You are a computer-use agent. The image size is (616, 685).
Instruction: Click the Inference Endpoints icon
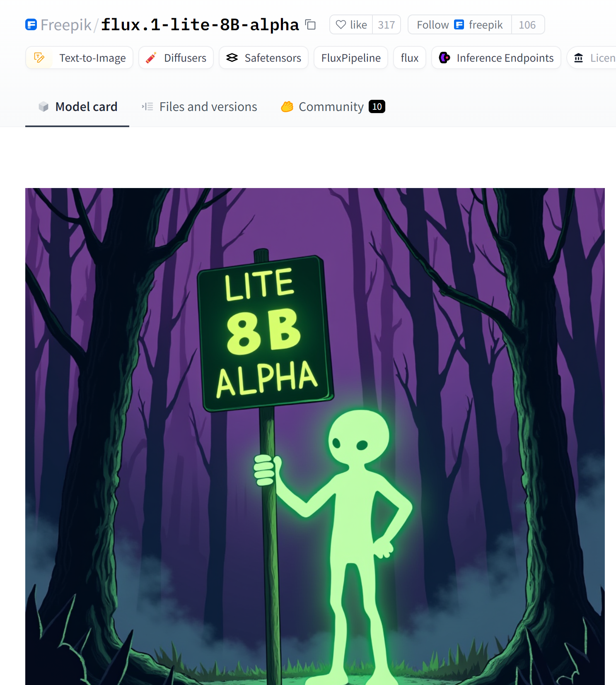pyautogui.click(x=444, y=58)
